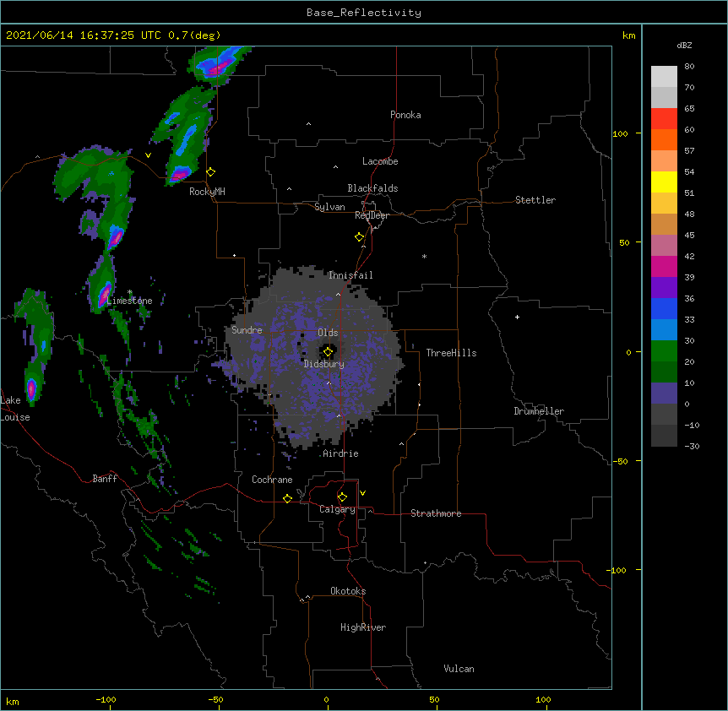Image resolution: width=728 pixels, height=711 pixels.
Task: Click the Limestone label
Action: [x=129, y=301]
